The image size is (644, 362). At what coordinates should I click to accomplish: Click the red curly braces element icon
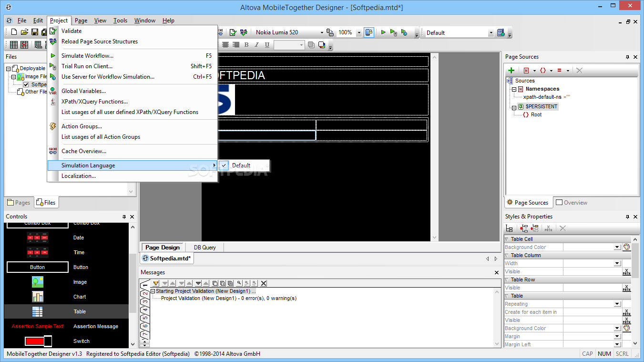[542, 70]
